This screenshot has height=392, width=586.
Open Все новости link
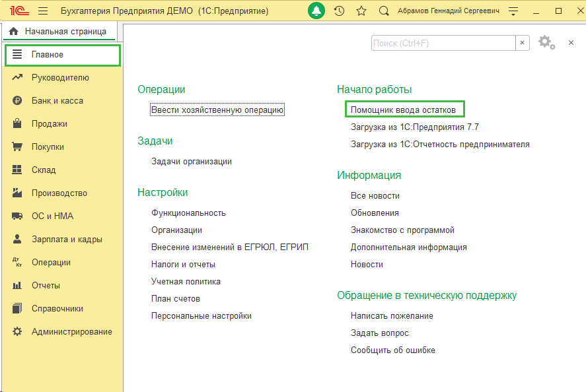[375, 196]
